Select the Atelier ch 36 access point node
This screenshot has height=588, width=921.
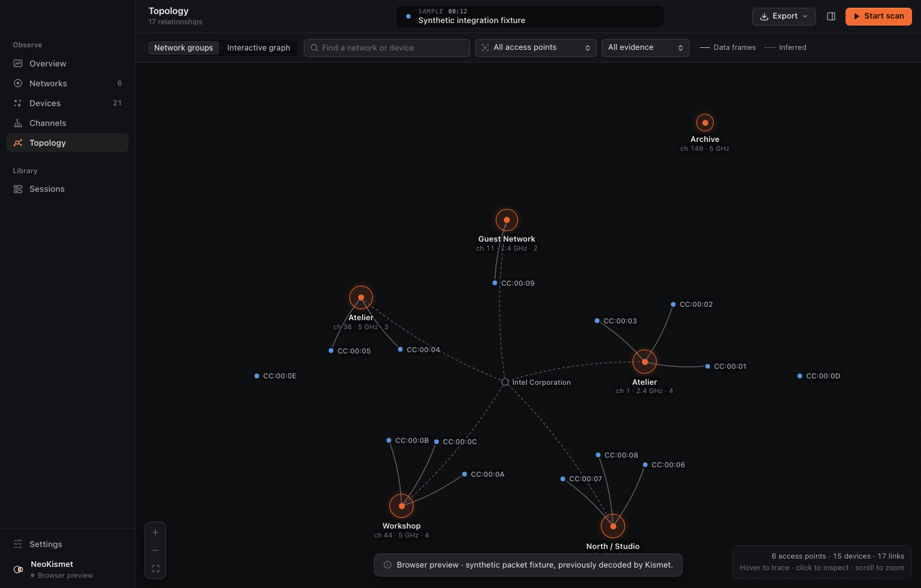[361, 297]
